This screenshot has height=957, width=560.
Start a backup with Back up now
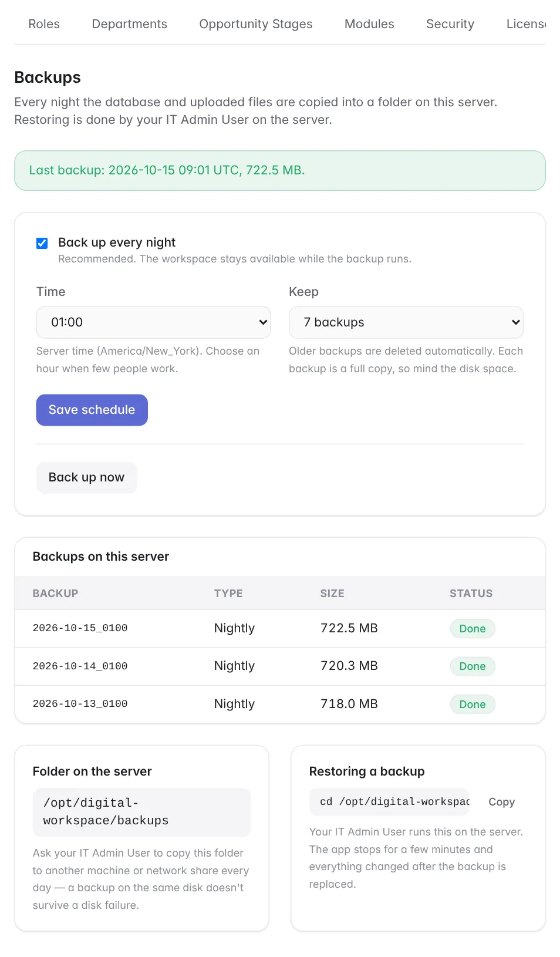(86, 477)
